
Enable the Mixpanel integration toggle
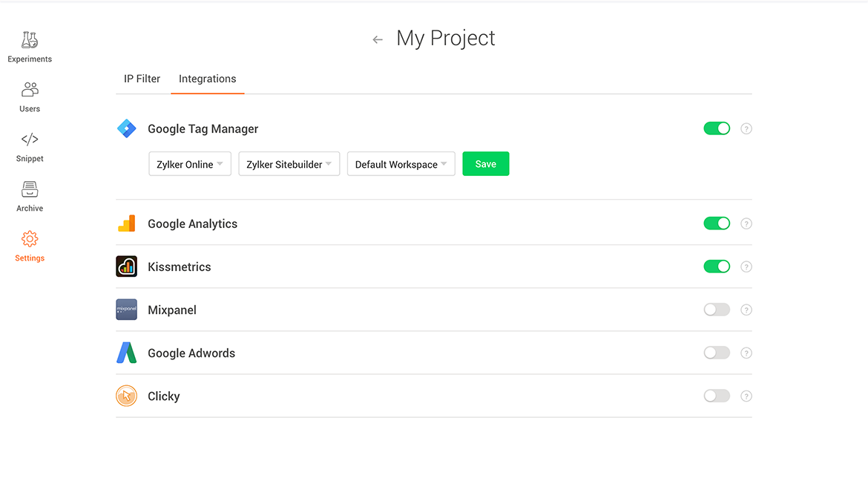tap(717, 310)
